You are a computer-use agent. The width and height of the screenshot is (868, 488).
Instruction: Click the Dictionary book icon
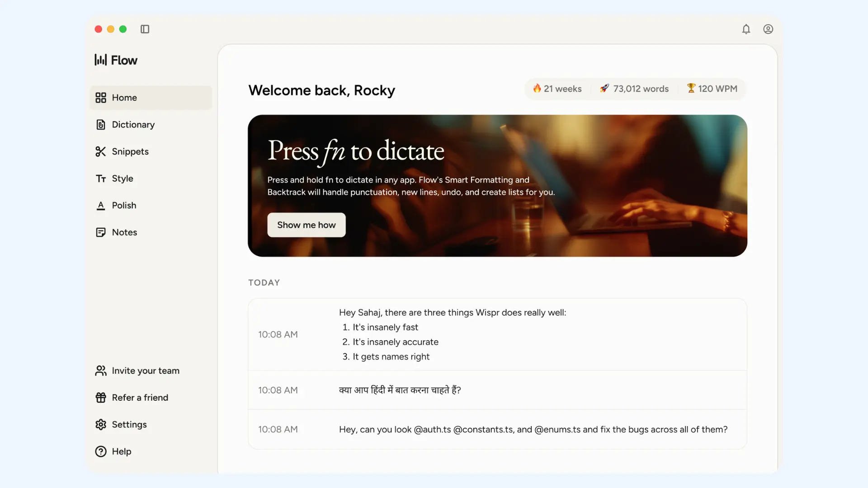[x=101, y=125]
